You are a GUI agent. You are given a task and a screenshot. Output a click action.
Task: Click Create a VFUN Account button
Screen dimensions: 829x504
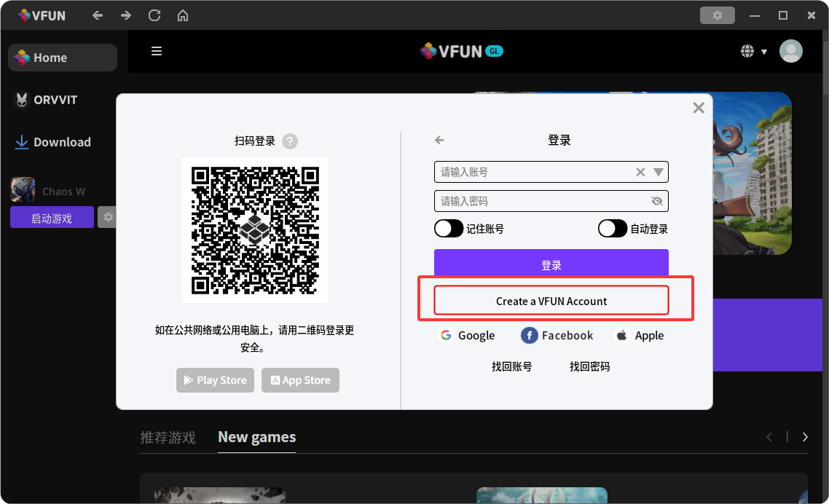[x=551, y=301]
